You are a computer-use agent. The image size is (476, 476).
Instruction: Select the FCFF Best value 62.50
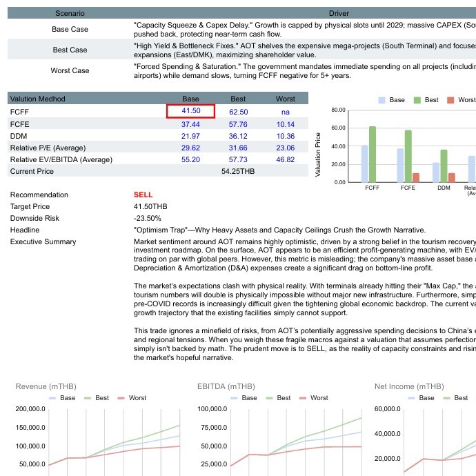tap(238, 112)
